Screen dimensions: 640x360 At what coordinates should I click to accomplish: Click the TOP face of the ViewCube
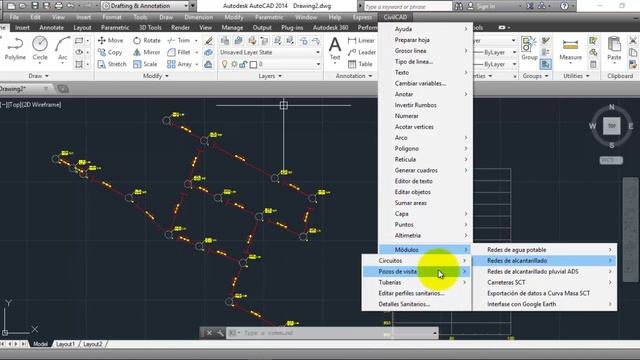pyautogui.click(x=611, y=126)
